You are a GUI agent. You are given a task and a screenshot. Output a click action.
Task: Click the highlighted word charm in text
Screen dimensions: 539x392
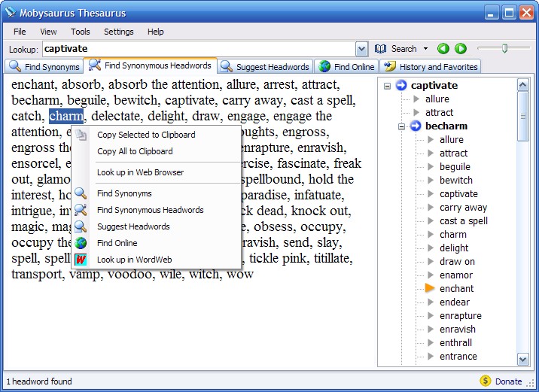tap(66, 116)
